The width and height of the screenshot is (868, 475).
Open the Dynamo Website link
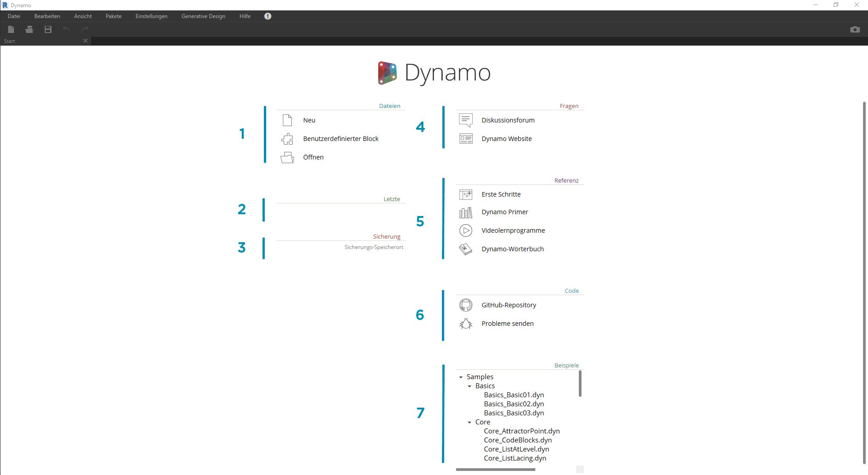click(507, 139)
